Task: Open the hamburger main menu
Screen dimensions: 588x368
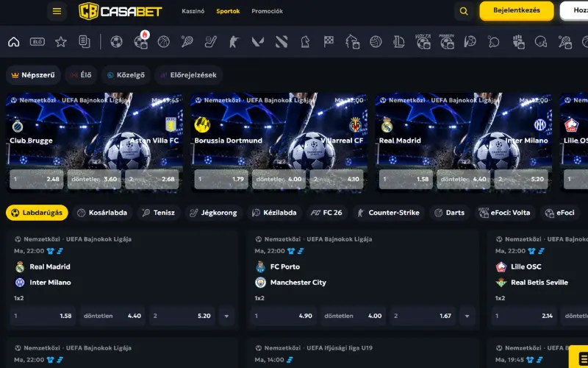Action: [x=57, y=11]
